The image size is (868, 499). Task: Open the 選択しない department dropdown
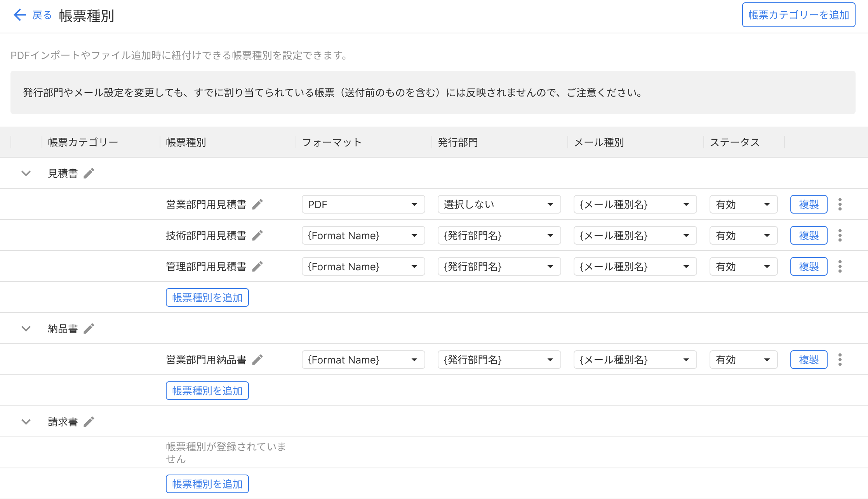499,204
